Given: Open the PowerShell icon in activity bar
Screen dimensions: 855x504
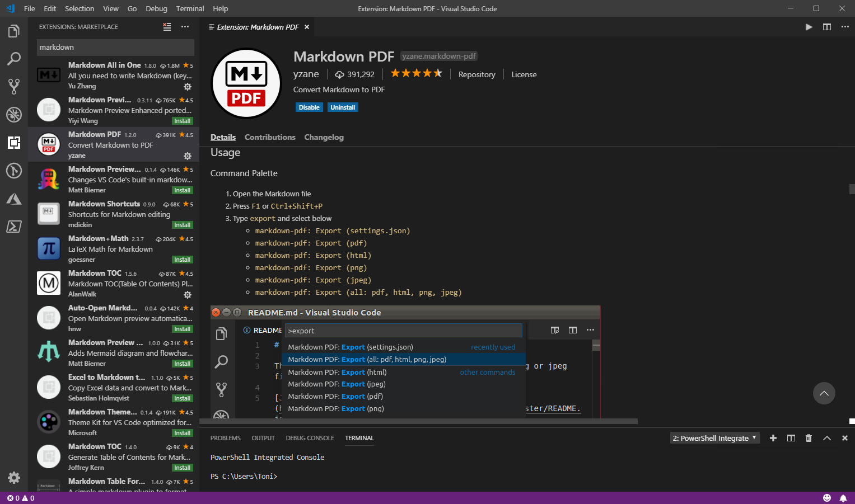Looking at the screenshot, I should pos(14,227).
